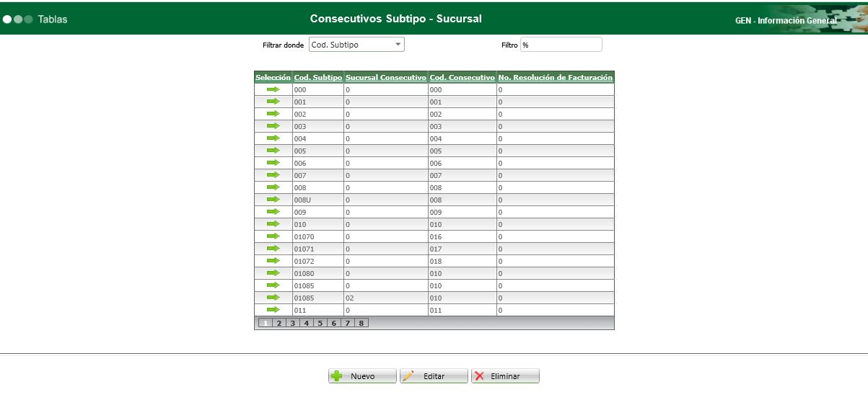Image resolution: width=868 pixels, height=400 pixels.
Task: Select row arrow for subtipo 000
Action: point(273,89)
